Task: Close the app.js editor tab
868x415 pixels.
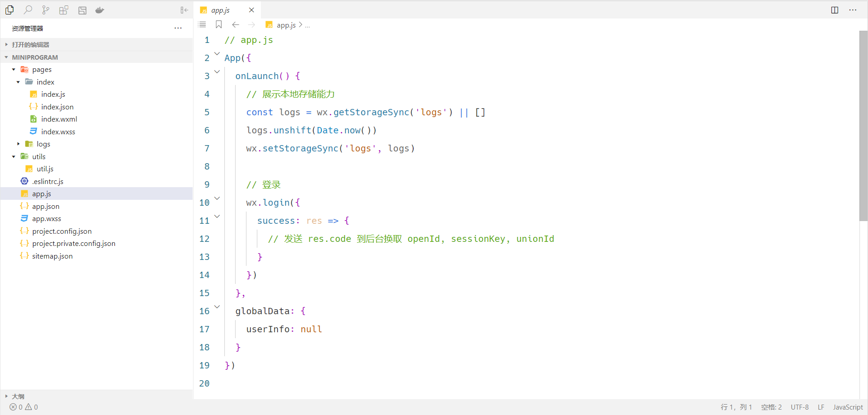Action: coord(251,10)
